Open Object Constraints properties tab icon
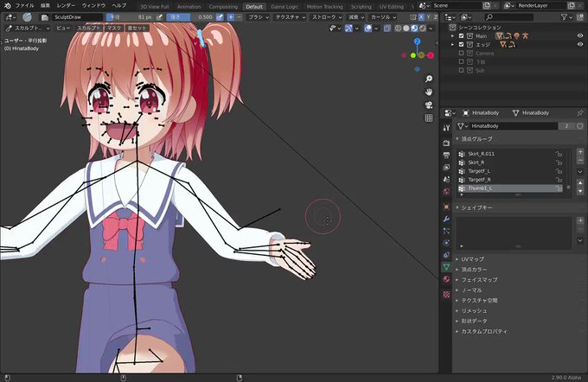Image resolution: width=588 pixels, height=382 pixels. (x=446, y=255)
